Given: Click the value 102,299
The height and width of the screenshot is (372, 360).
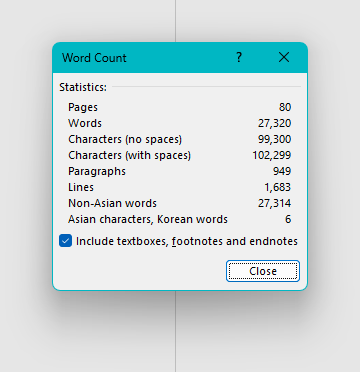Looking at the screenshot, I should [272, 155].
